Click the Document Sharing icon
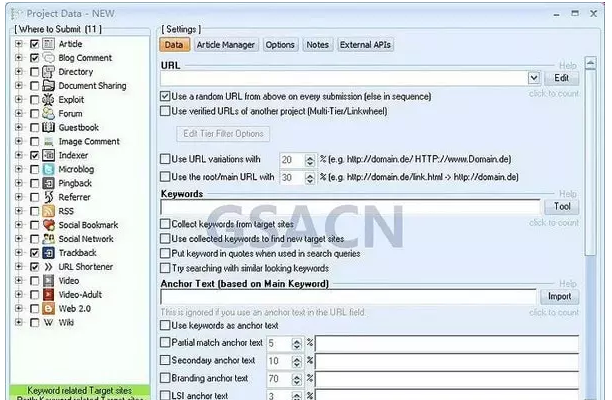Screen dimensions: 612x400 tap(48, 85)
